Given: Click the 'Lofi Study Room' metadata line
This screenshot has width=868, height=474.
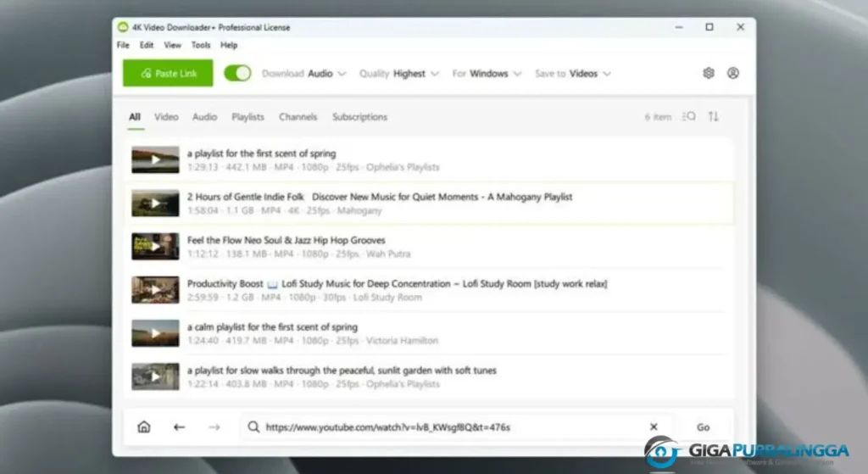Looking at the screenshot, I should point(304,298).
